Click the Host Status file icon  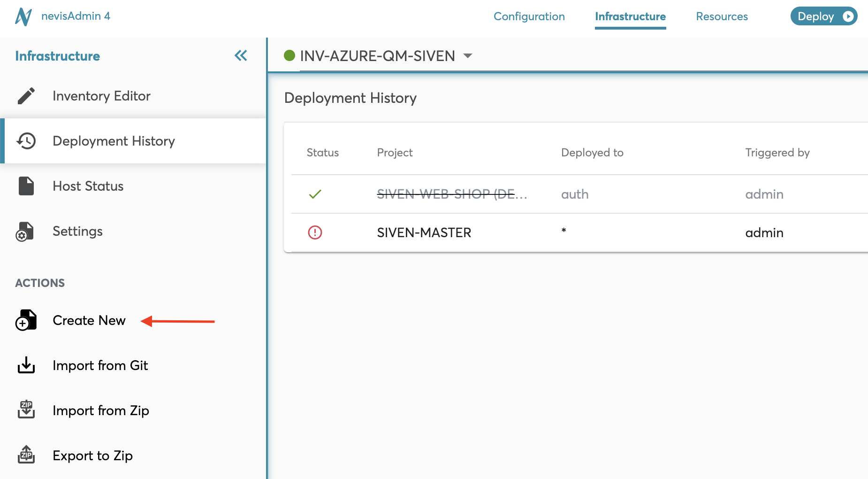[26, 186]
